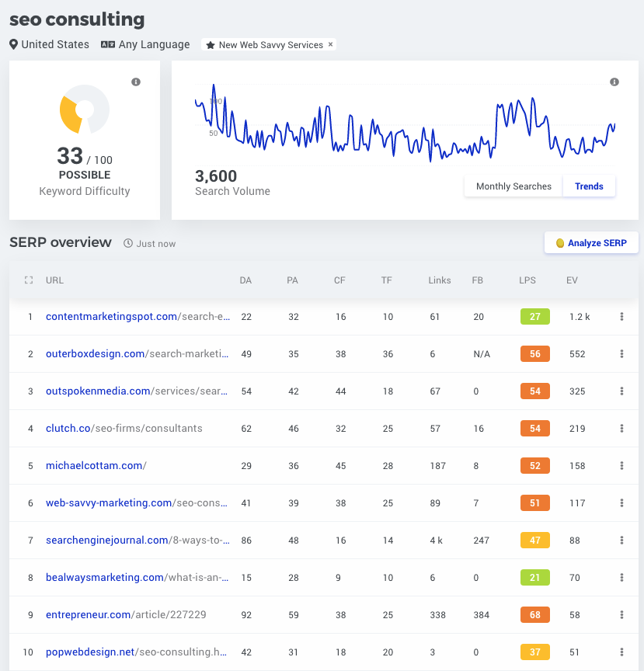Image resolution: width=644 pixels, height=671 pixels.
Task: Click the green LPS badge 27
Action: click(x=534, y=316)
